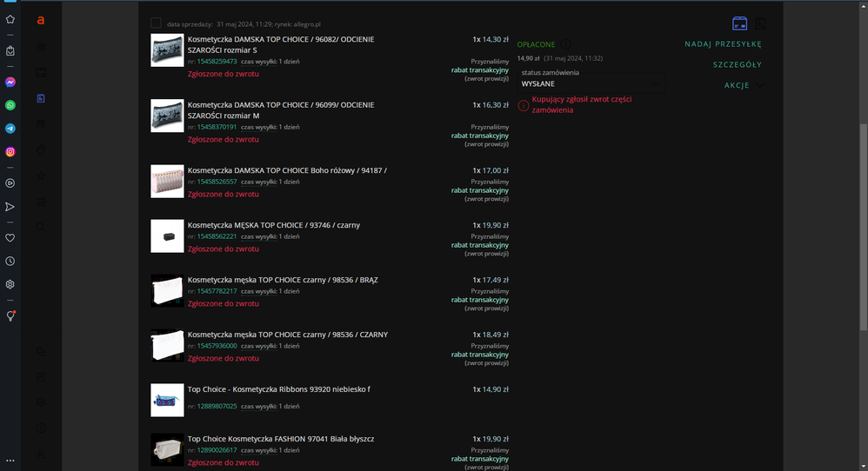The height and width of the screenshot is (471, 868).
Task: Open offer number 15458526557 link
Action: click(217, 182)
